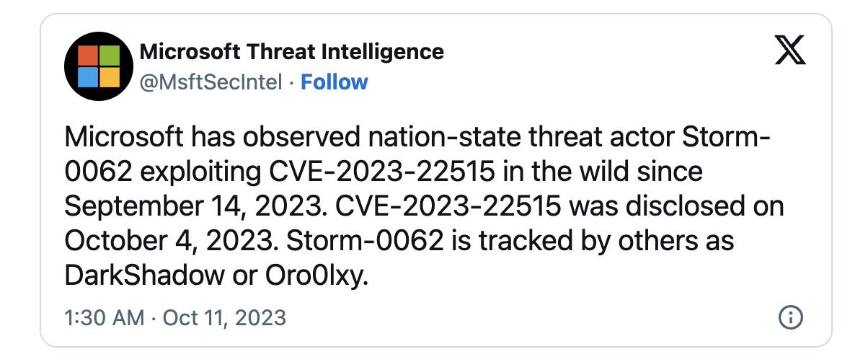The image size is (868, 362).
Task: Click the yellow square of Microsoft logo
Action: tap(110, 77)
